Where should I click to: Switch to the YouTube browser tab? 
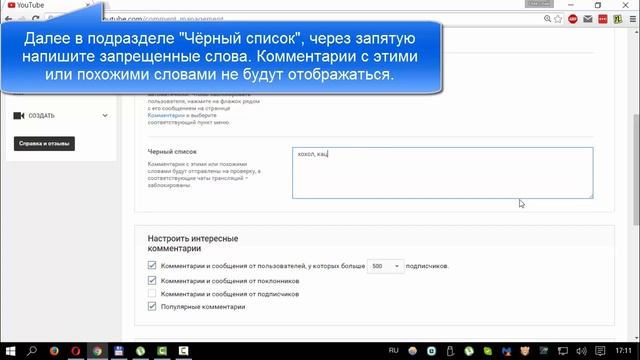point(48,5)
